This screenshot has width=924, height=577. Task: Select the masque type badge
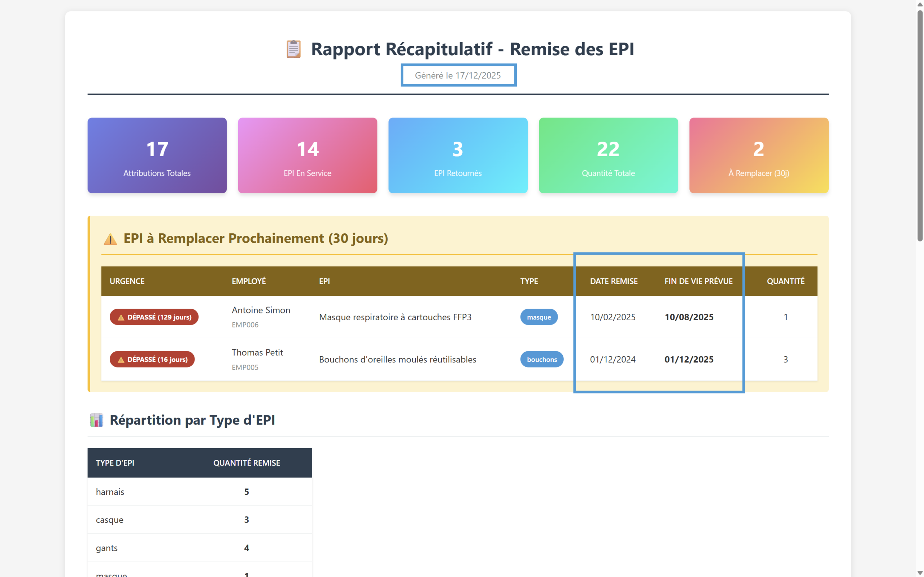coord(539,317)
